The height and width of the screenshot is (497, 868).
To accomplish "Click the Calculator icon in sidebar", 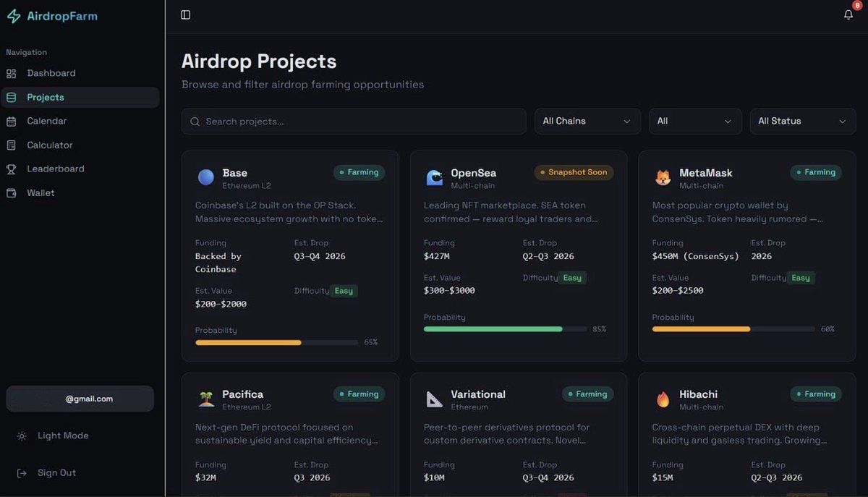I will pyautogui.click(x=11, y=145).
